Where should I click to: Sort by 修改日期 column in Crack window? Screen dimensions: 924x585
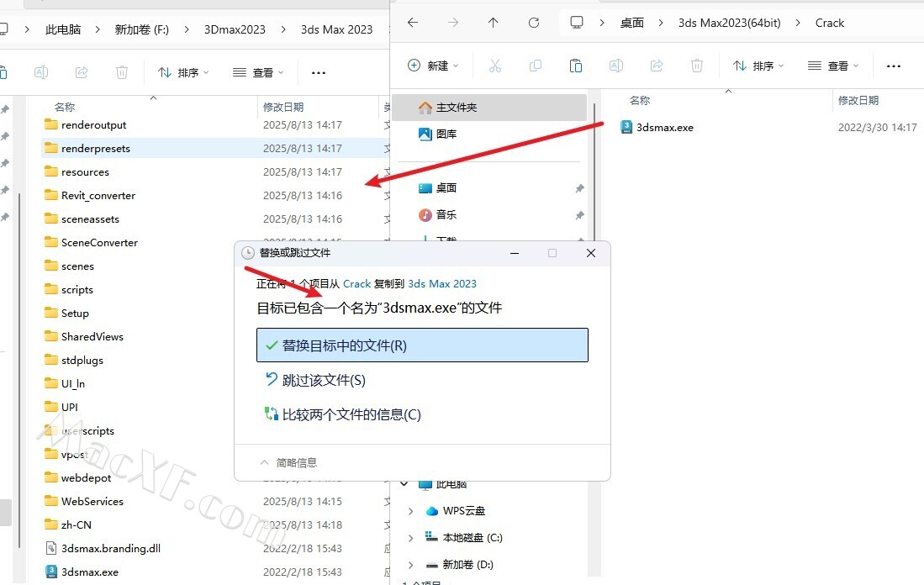[858, 100]
